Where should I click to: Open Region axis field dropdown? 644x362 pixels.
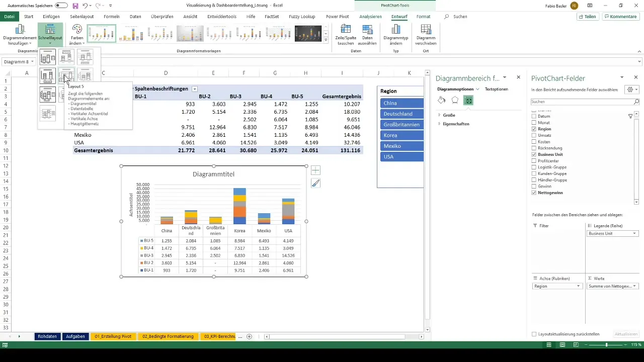(x=579, y=286)
